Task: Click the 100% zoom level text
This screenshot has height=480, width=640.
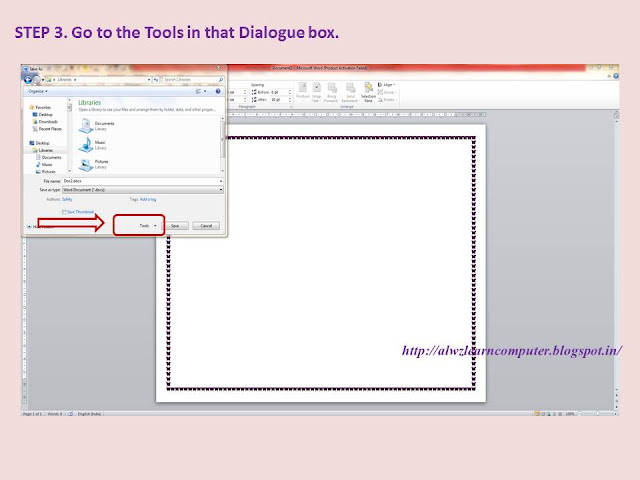Action: (x=570, y=413)
